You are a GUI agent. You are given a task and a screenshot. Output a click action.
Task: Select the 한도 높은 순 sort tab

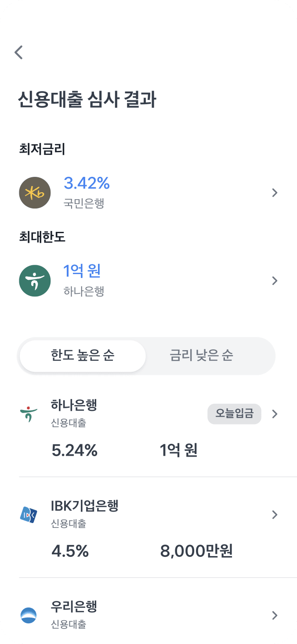coord(83,356)
